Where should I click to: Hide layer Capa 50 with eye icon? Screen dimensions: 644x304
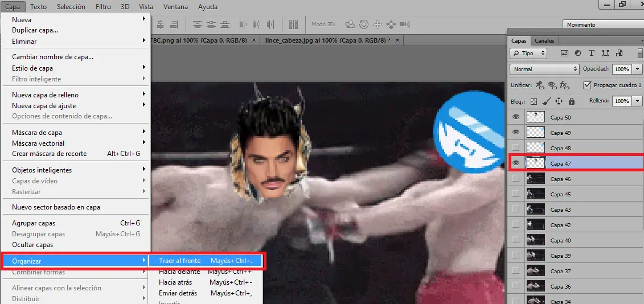pos(516,117)
